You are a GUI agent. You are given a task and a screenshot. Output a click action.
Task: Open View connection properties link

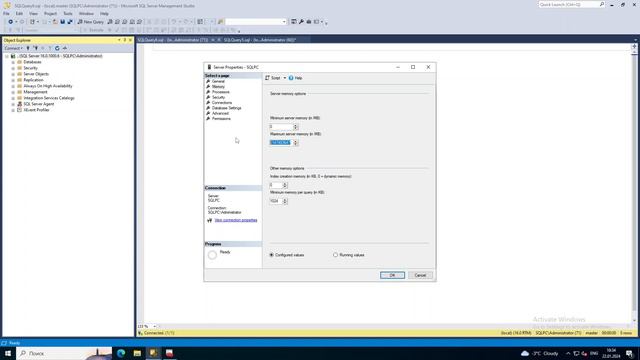coord(236,220)
